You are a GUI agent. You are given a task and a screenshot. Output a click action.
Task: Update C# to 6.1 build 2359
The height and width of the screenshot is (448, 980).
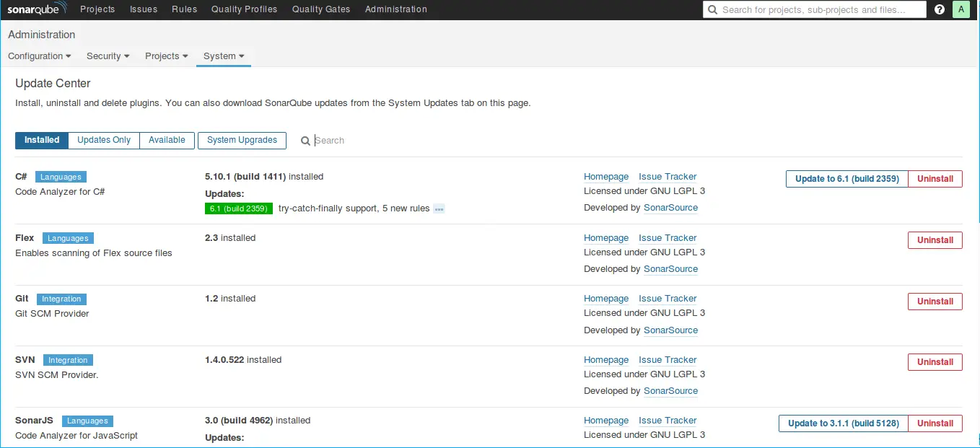coord(846,179)
